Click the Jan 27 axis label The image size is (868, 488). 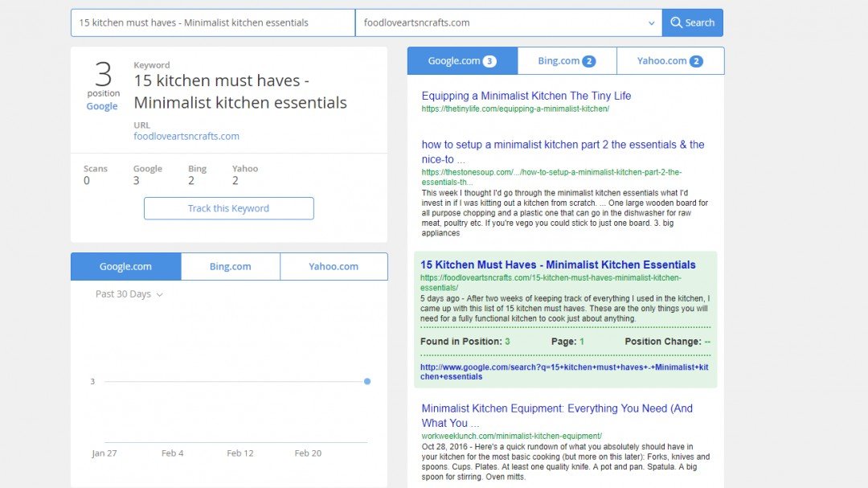[104, 453]
